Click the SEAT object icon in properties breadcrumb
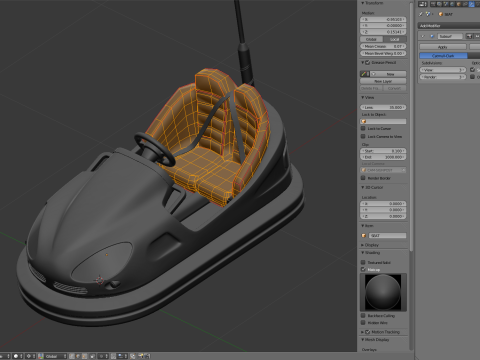The height and width of the screenshot is (360, 480). tap(441, 14)
